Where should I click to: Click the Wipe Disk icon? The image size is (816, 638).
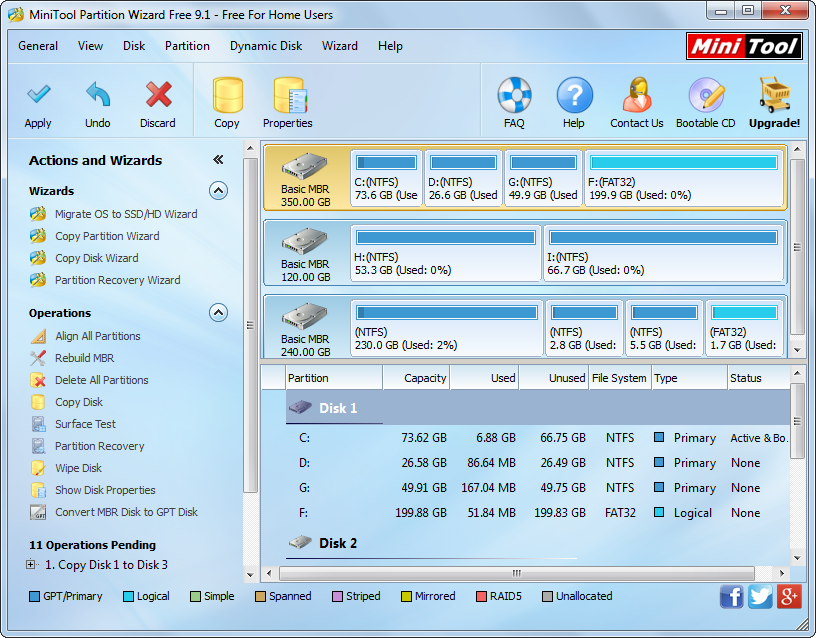pos(38,468)
